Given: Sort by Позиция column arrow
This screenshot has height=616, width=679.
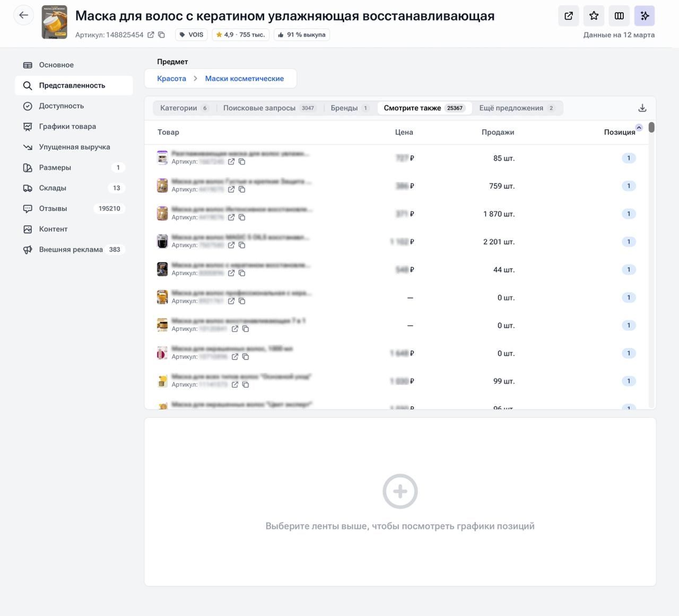Looking at the screenshot, I should coord(639,128).
